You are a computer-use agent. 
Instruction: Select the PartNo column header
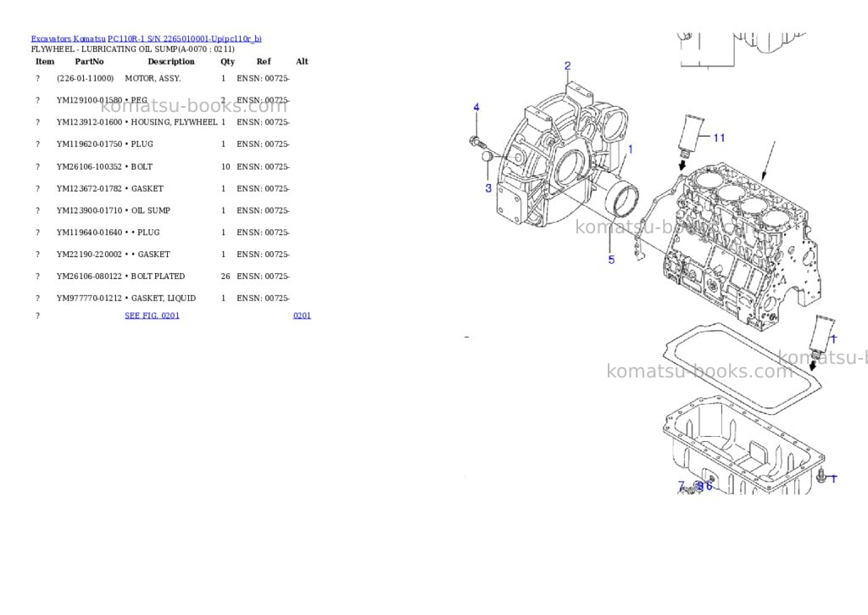click(89, 61)
